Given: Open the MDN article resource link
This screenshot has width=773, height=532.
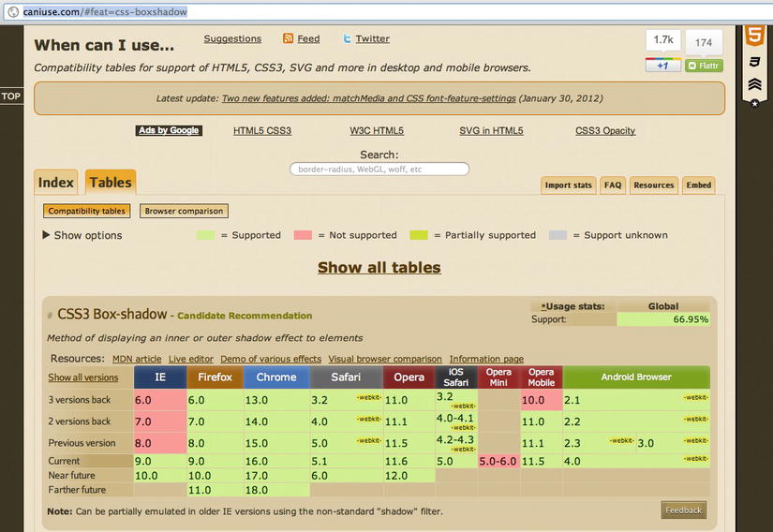Looking at the screenshot, I should pyautogui.click(x=136, y=359).
